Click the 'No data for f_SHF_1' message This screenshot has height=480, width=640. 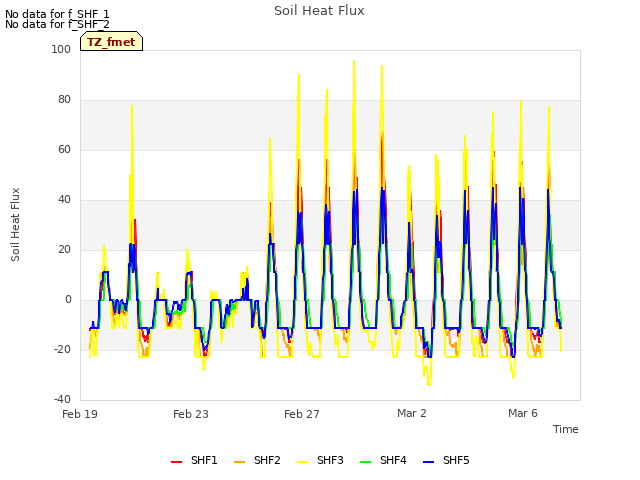[x=57, y=14]
